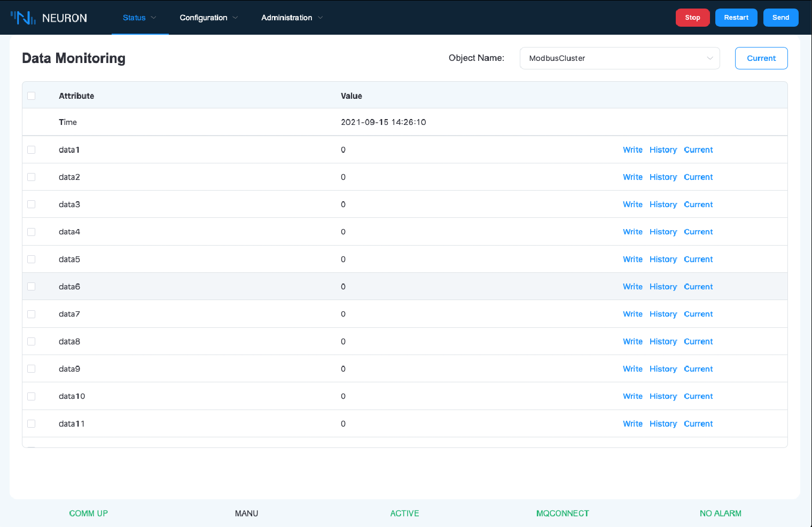Click Current link for data4
Screen dimensions: 812x527
(698, 232)
